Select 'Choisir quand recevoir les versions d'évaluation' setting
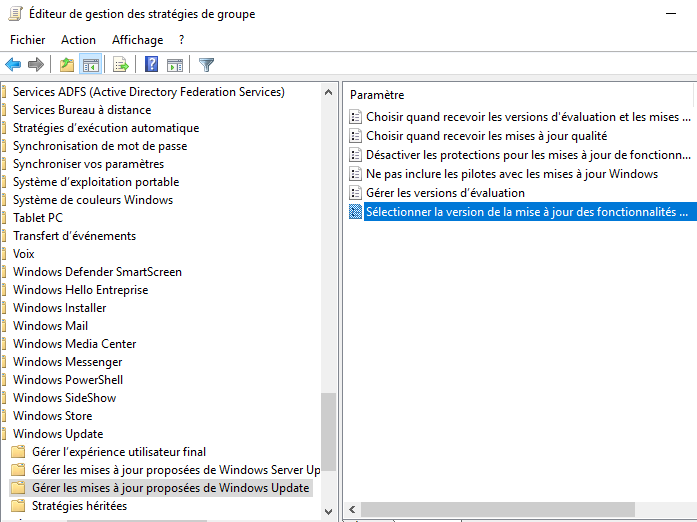This screenshot has width=697, height=522. [x=528, y=117]
